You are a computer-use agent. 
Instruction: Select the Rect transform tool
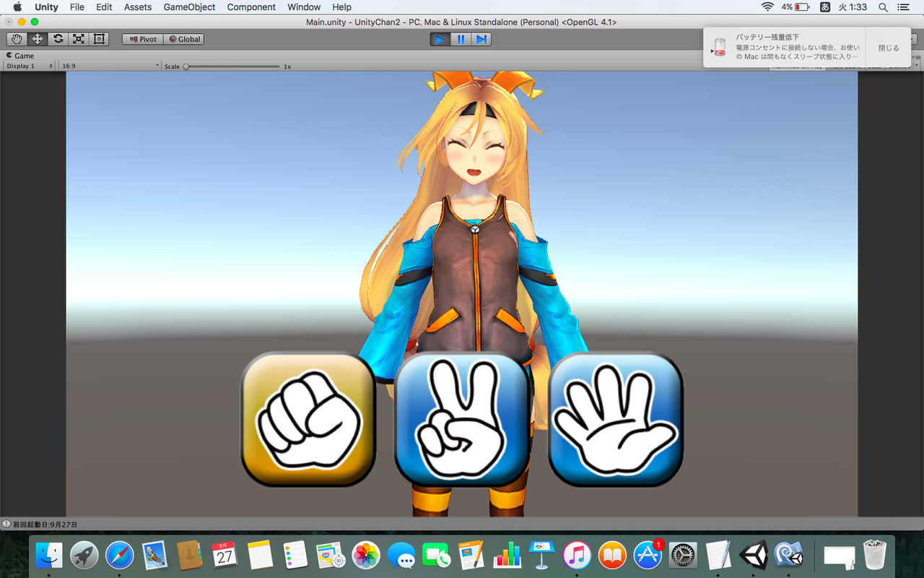(x=99, y=39)
